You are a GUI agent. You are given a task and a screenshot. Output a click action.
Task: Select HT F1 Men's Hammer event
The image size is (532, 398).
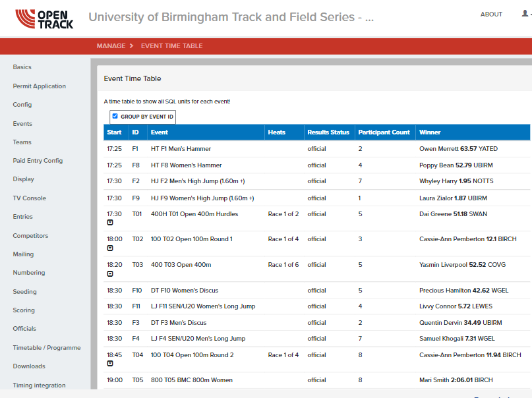[x=181, y=149]
